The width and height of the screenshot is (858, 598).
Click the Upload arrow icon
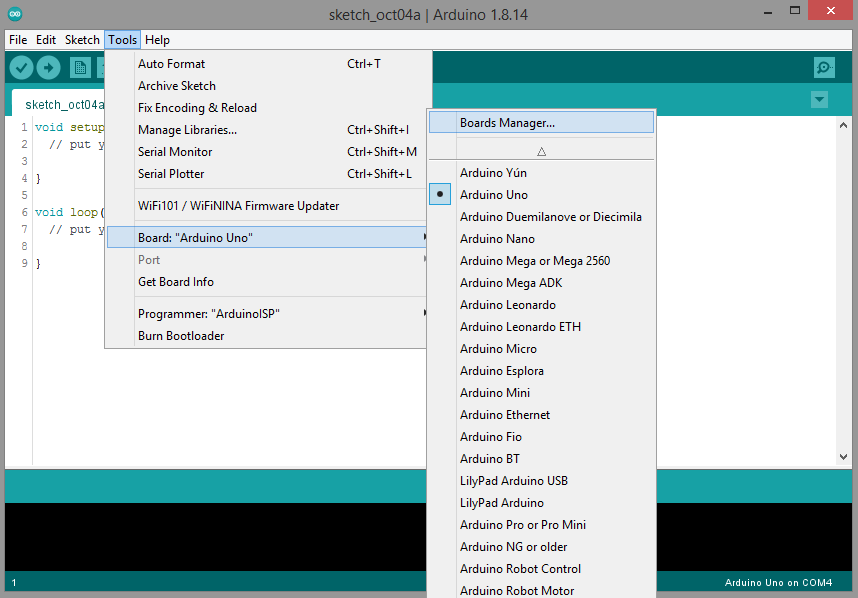pos(48,68)
